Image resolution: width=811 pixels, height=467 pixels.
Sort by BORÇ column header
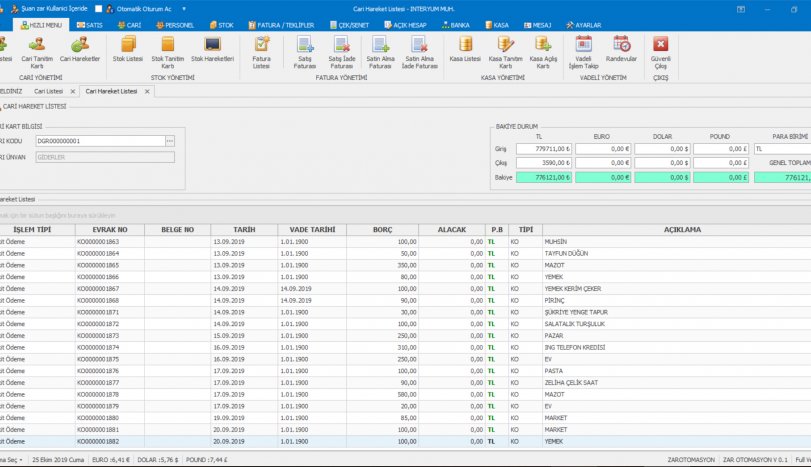[382, 230]
